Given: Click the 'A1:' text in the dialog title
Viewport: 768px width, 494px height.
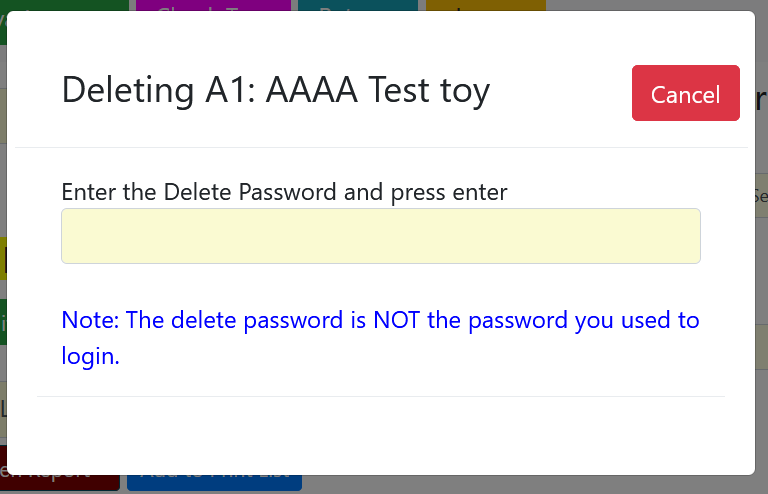Looking at the screenshot, I should pyautogui.click(x=232, y=90).
